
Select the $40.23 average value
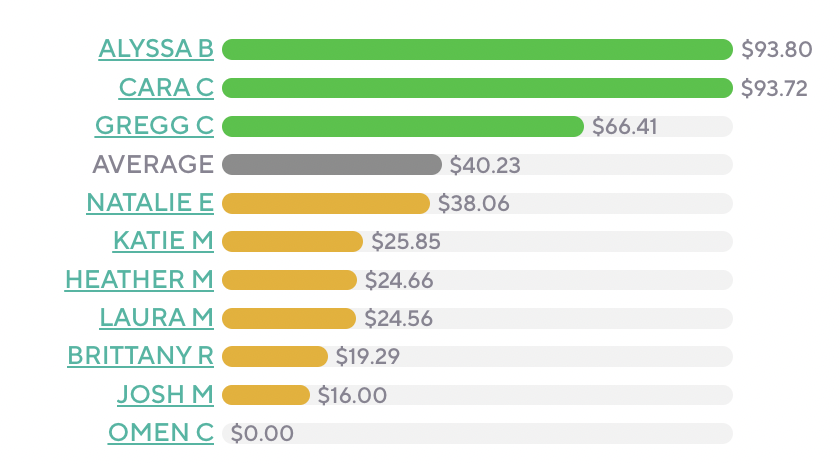tap(485, 164)
